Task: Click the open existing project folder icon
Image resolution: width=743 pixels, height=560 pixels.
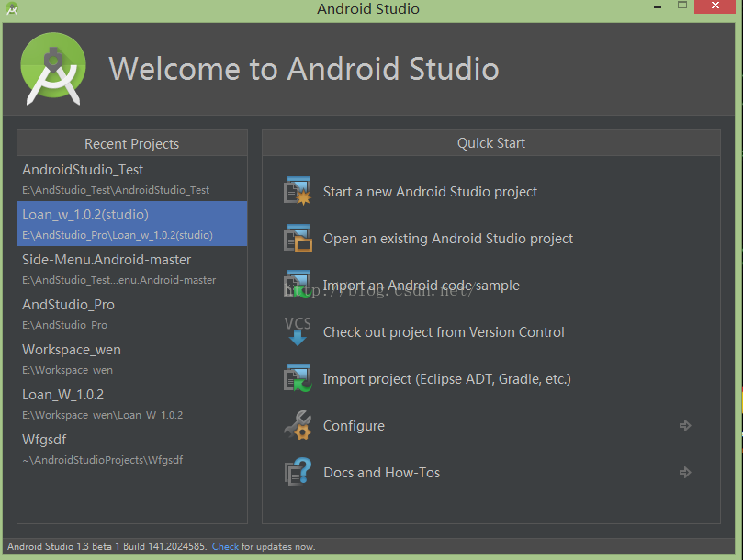Action: (x=298, y=239)
